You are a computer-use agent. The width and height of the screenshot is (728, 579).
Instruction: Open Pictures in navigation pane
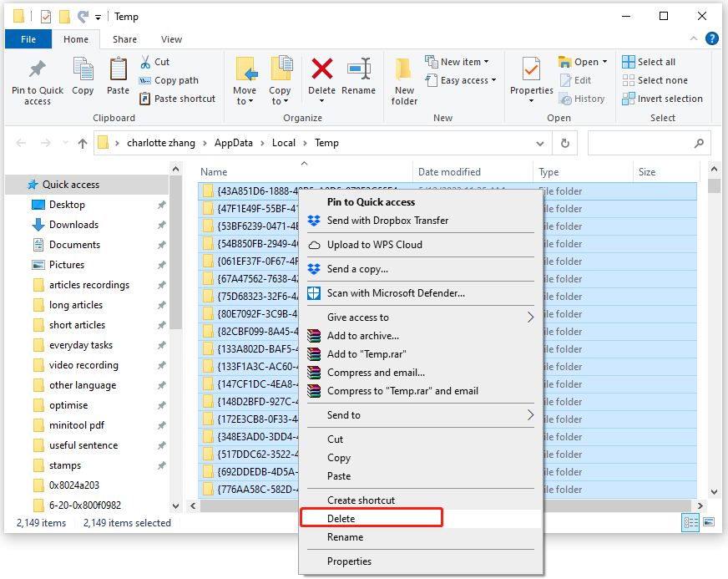[67, 265]
